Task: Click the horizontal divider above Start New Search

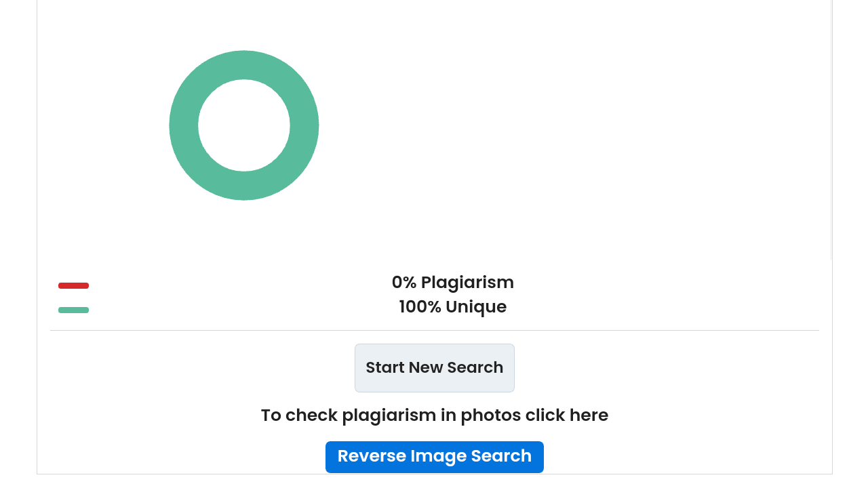Action: pos(435,330)
